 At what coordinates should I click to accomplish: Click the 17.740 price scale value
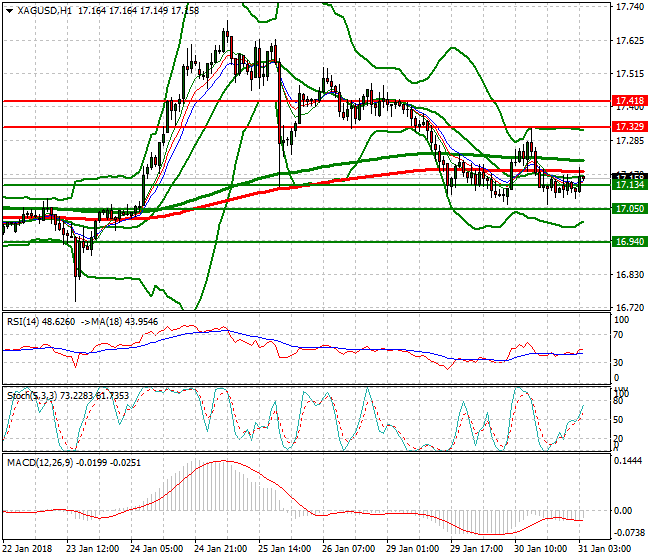pos(630,7)
